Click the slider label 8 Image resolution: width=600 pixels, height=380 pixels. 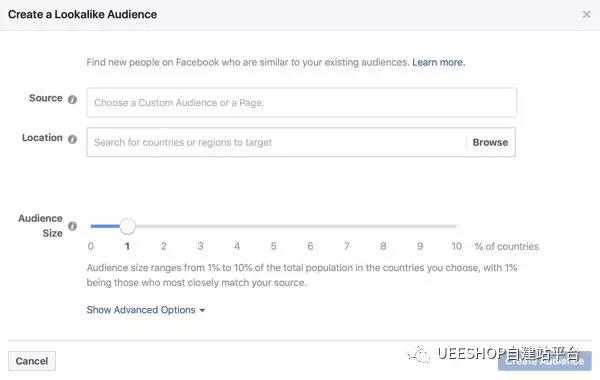click(x=383, y=246)
